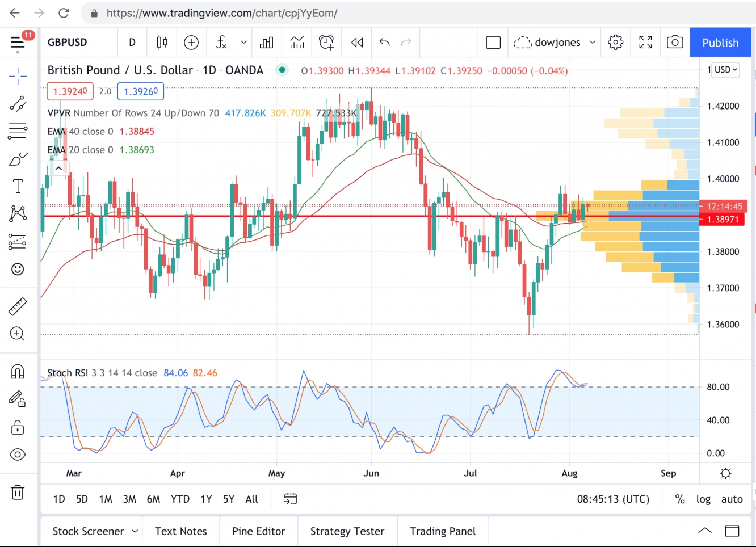
Task: Click the blue Publish button
Action: pyautogui.click(x=720, y=43)
